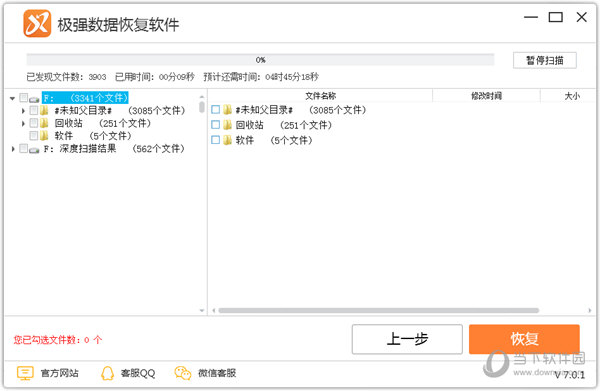This screenshot has width=600, height=391.
Task: Select 回收站 (251个文件) in tree
Action: (103, 123)
